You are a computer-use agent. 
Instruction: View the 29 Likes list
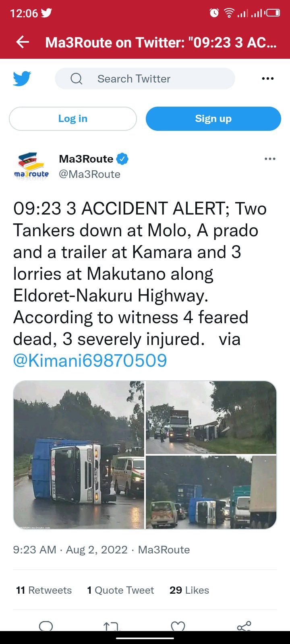[189, 590]
